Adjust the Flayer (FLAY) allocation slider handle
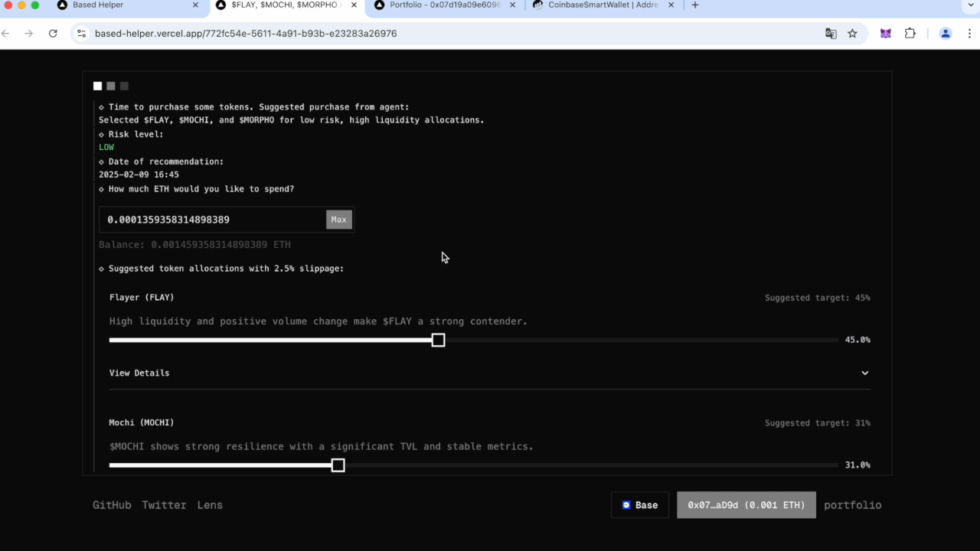The width and height of the screenshot is (980, 551). [438, 340]
